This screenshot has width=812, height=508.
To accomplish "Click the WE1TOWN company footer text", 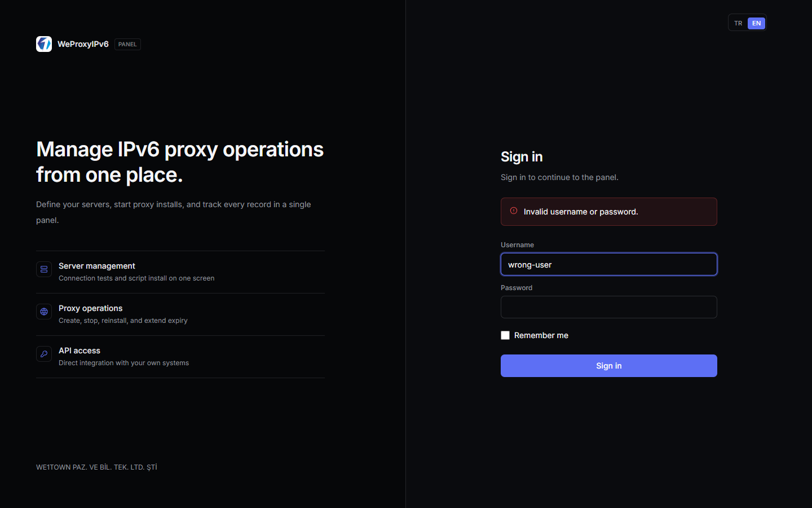I will point(96,467).
